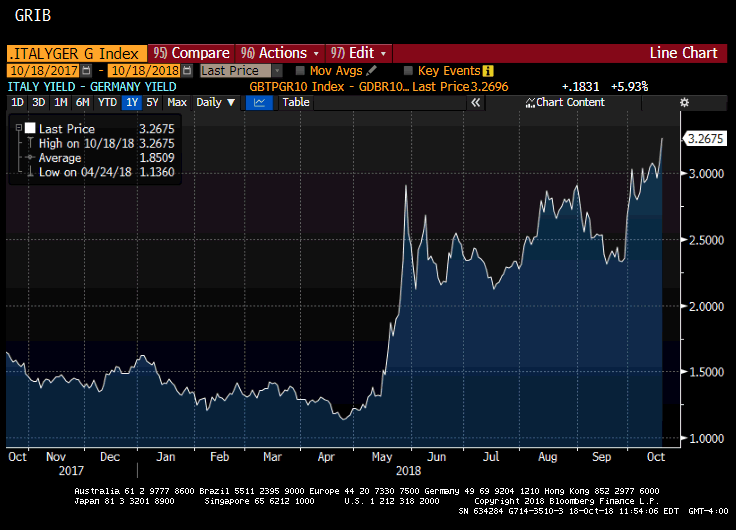Click the Mov Avgs pencil edit icon

(372, 71)
